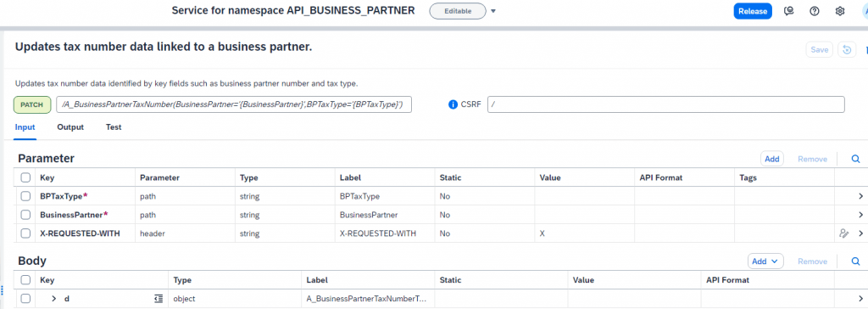The height and width of the screenshot is (309, 868).
Task: Tick the X-REQUESTED-WITH row checkbox
Action: 25,233
